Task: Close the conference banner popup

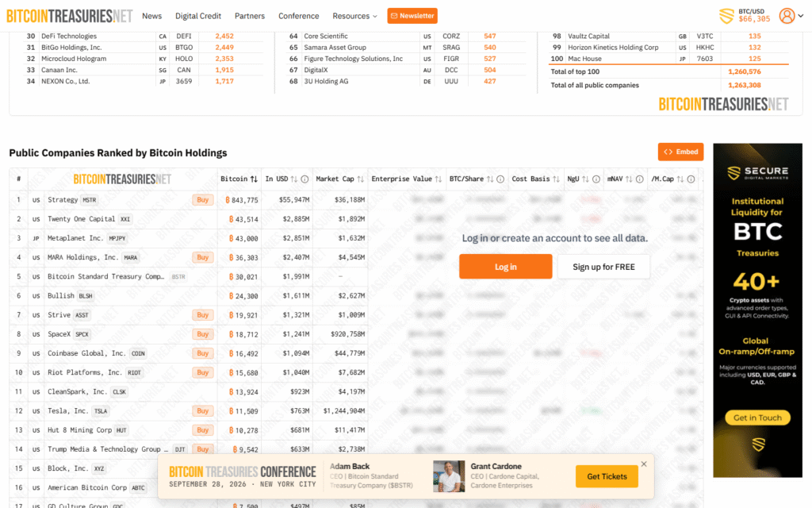Action: [644, 464]
